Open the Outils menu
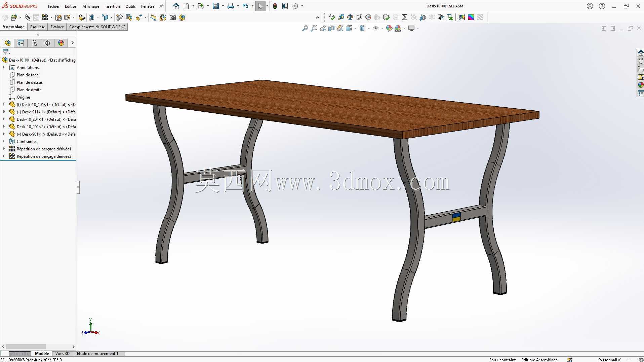The width and height of the screenshot is (644, 362). [130, 6]
